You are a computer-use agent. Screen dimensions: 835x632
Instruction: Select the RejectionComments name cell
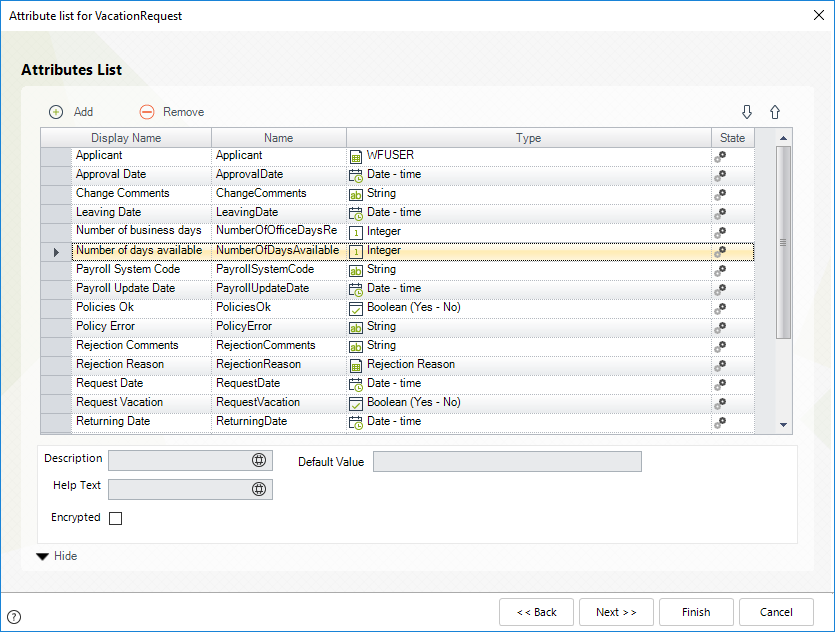click(x=279, y=346)
